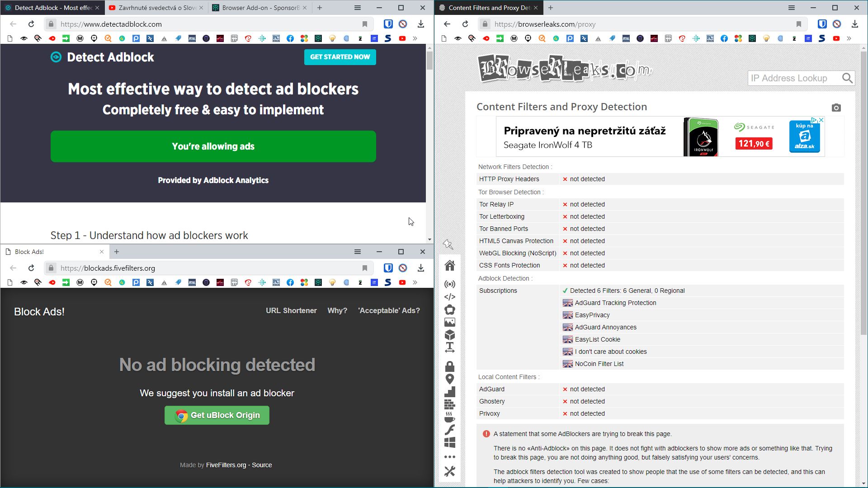Select the canvas image icon in BrowserLeaks sidebar
Image resolution: width=868 pixels, height=488 pixels.
click(x=449, y=322)
